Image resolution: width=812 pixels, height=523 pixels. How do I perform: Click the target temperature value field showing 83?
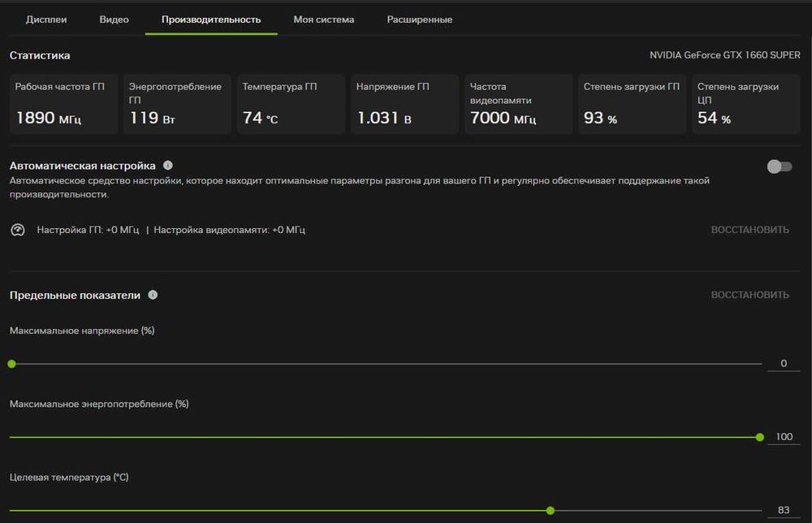click(x=784, y=510)
